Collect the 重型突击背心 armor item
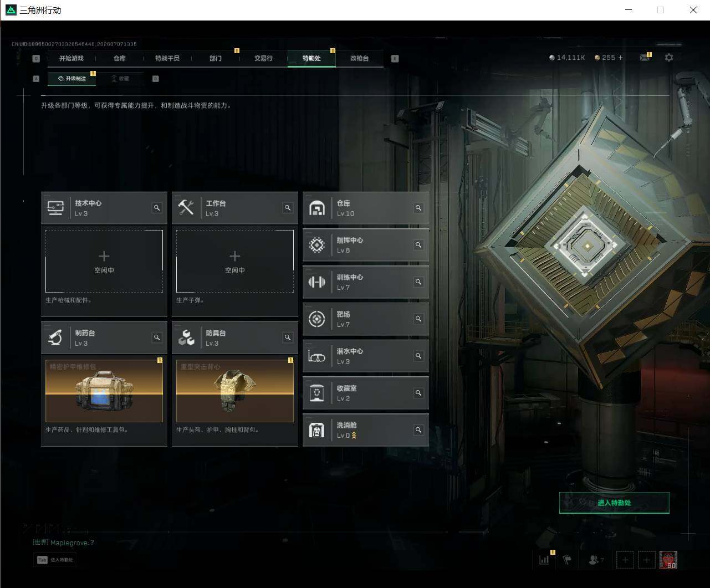Viewport: 710px width, 588px height. click(x=235, y=391)
